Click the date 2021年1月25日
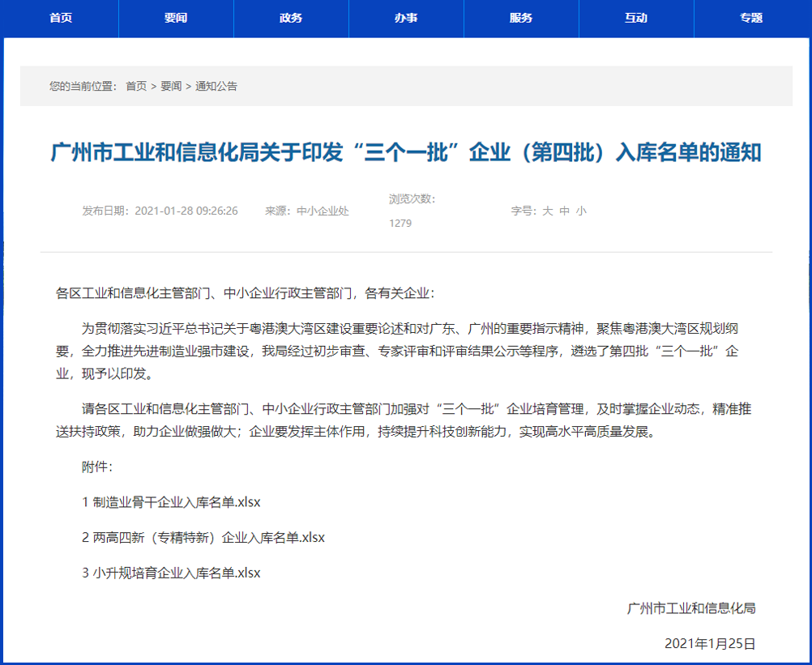This screenshot has width=812, height=665. [x=710, y=643]
